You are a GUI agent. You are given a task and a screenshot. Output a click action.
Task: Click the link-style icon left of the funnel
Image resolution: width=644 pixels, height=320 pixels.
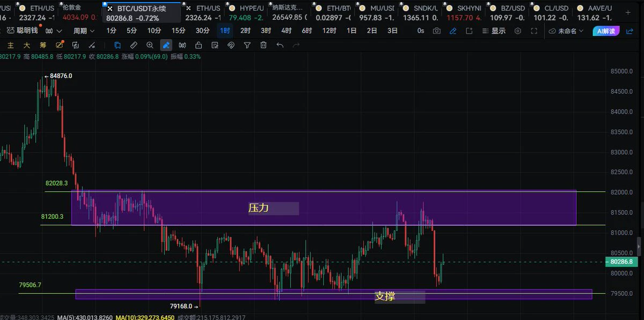click(x=231, y=45)
